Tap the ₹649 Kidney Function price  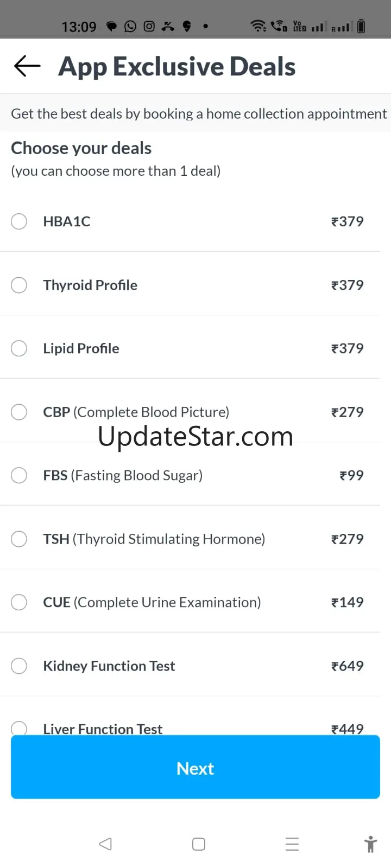[x=348, y=666]
